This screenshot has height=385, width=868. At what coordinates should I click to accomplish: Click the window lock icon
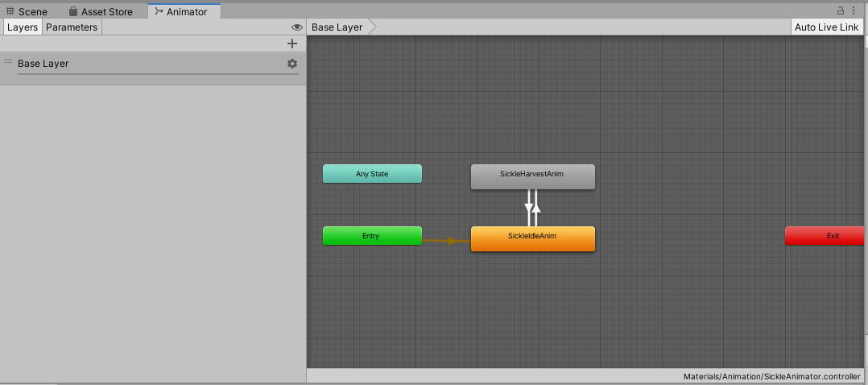point(841,10)
